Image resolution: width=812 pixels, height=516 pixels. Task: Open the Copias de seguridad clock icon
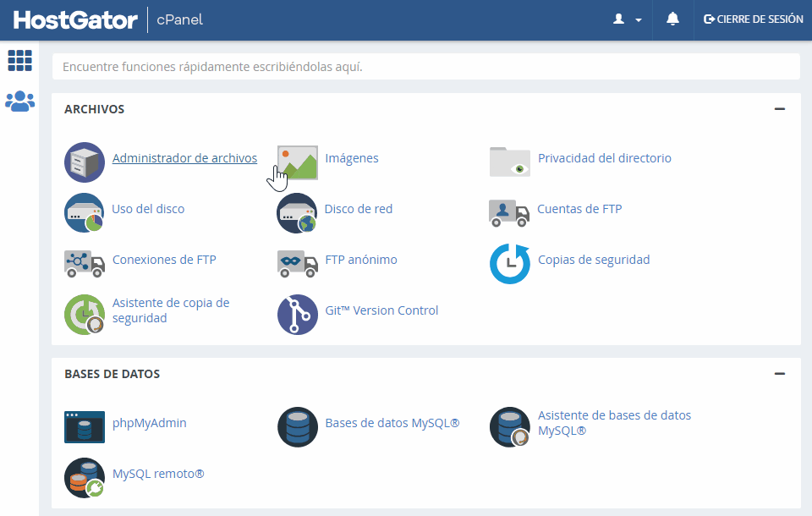click(510, 264)
